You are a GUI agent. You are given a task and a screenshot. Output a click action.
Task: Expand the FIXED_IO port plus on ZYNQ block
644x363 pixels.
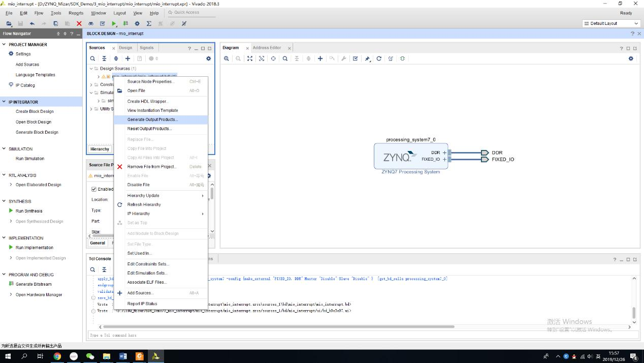click(444, 159)
